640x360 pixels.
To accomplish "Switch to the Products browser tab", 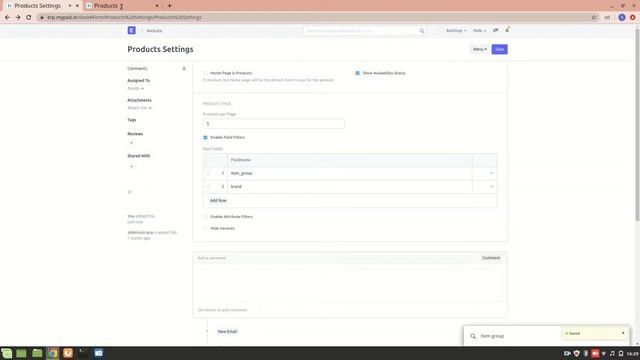I will point(122,6).
